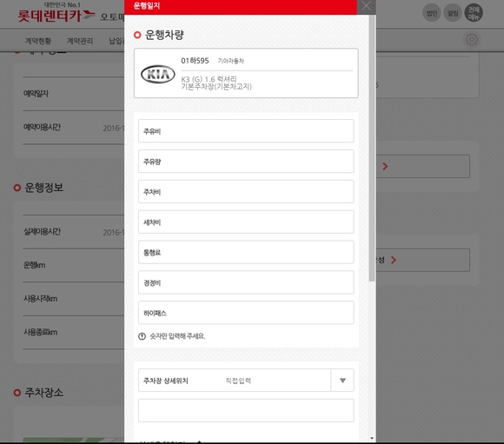
Task: Focus the 주유량 input field
Action: pos(246,161)
